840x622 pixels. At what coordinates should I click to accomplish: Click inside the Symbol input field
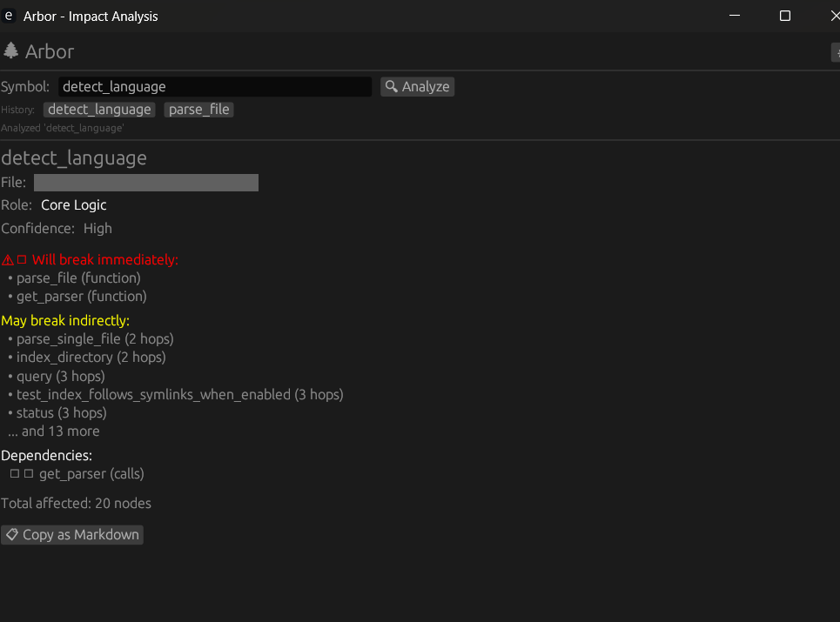coord(213,86)
